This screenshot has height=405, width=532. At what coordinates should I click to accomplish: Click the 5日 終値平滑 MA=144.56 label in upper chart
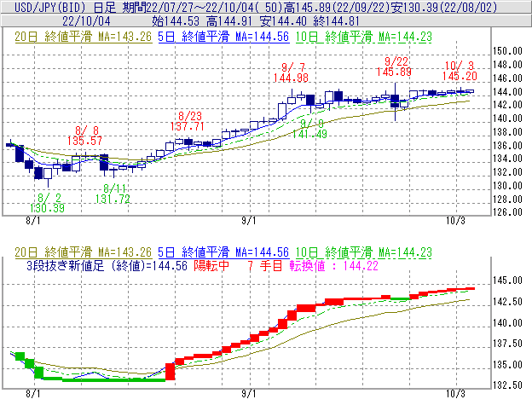[223, 37]
